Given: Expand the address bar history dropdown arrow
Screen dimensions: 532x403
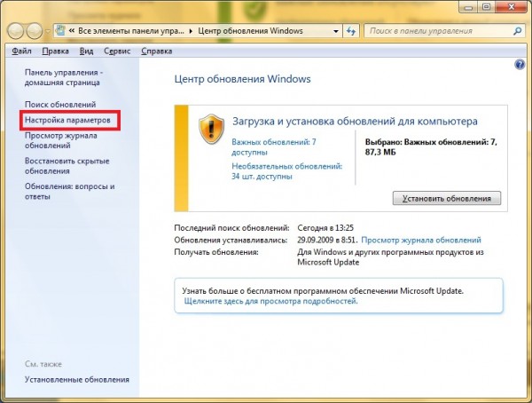Looking at the screenshot, I should pyautogui.click(x=336, y=31).
